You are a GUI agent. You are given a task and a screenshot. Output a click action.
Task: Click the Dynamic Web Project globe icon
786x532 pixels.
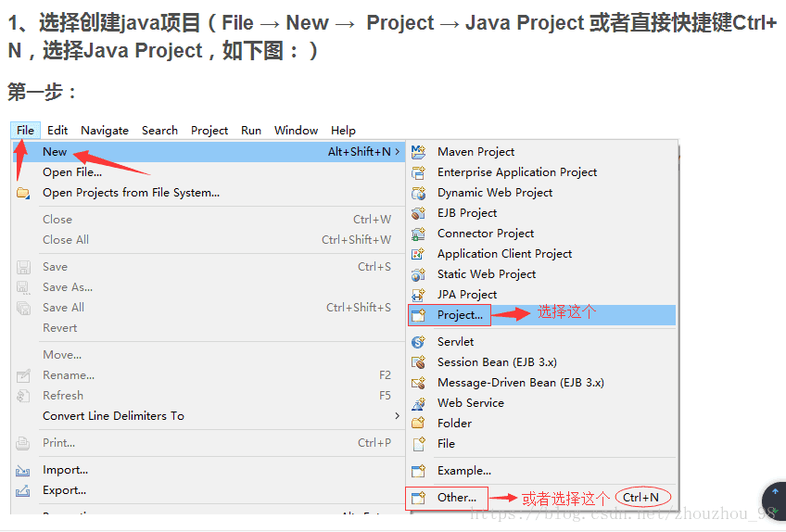point(418,193)
